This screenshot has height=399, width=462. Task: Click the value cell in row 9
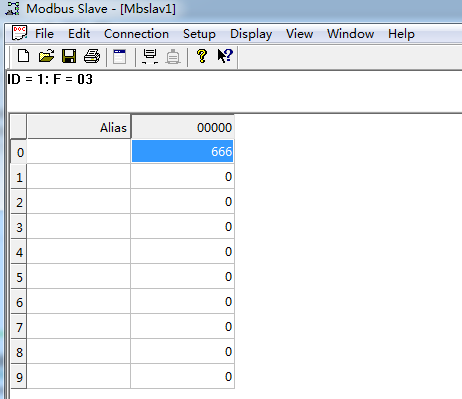[182, 377]
